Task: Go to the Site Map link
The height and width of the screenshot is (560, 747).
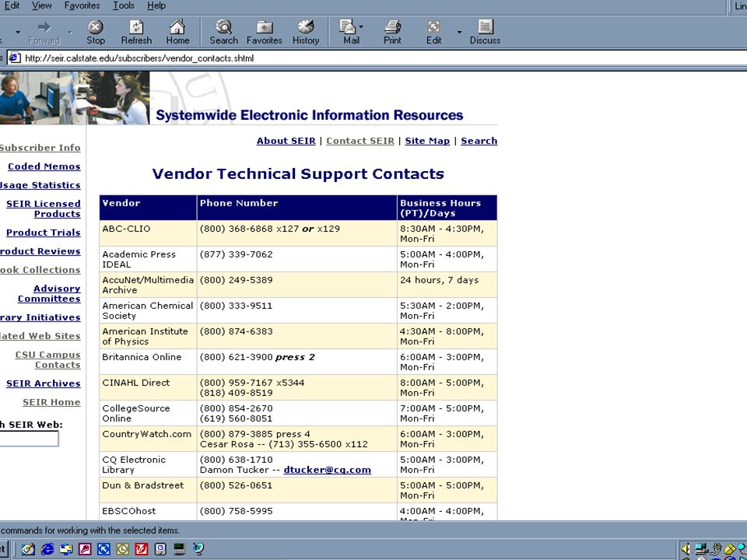Action: pyautogui.click(x=427, y=141)
